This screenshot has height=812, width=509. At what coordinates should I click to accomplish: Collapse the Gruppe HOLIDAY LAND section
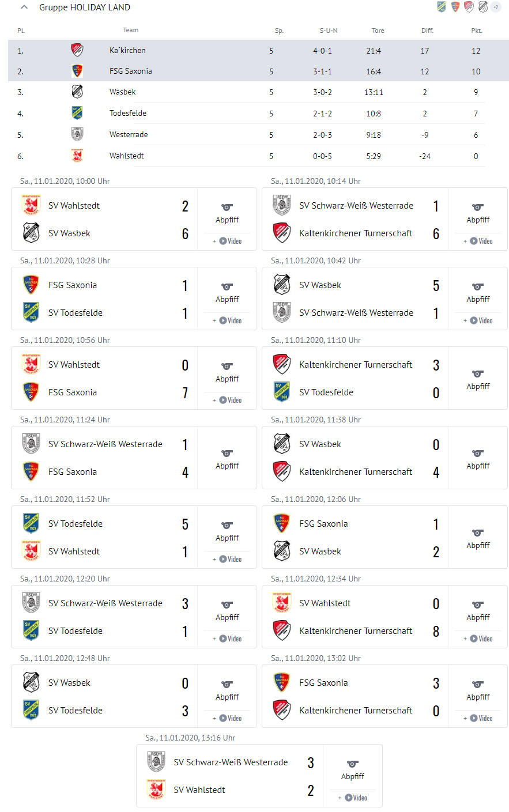coord(24,7)
